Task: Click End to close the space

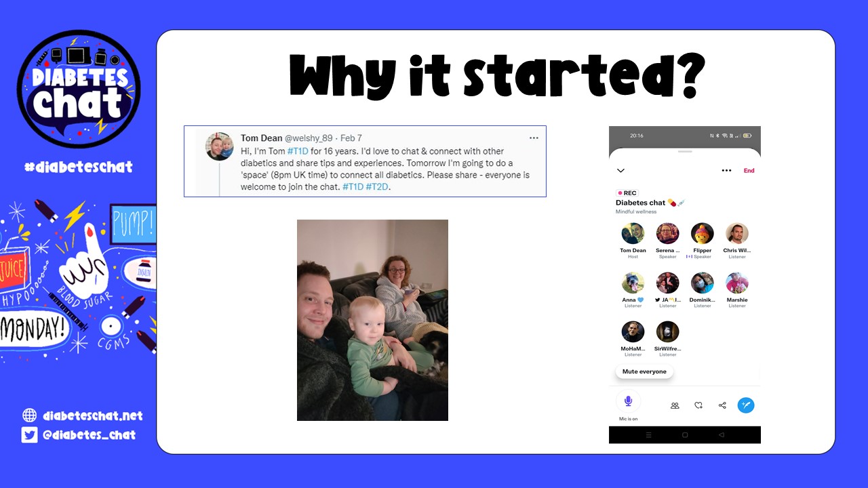Action: pyautogui.click(x=749, y=171)
